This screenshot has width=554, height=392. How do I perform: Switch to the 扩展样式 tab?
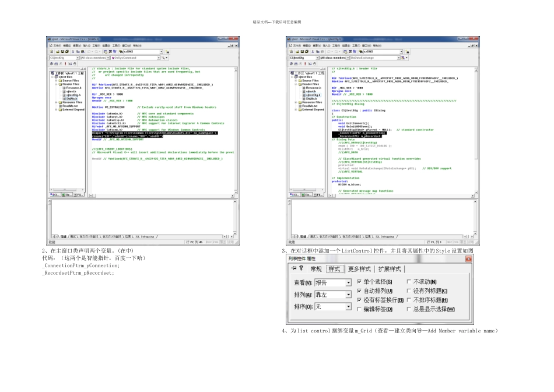(390, 269)
